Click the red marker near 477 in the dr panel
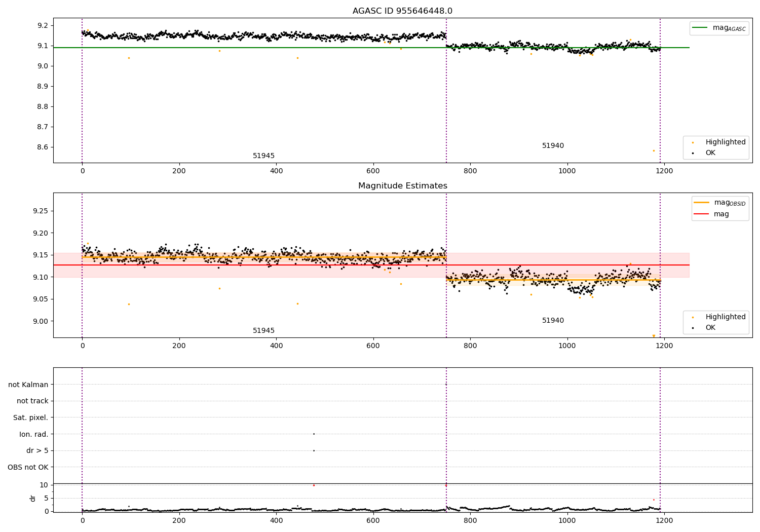The image size is (760, 532). 314,485
